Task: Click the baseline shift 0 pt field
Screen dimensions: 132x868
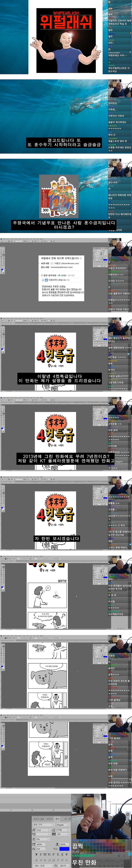Action: (x=41, y=849)
